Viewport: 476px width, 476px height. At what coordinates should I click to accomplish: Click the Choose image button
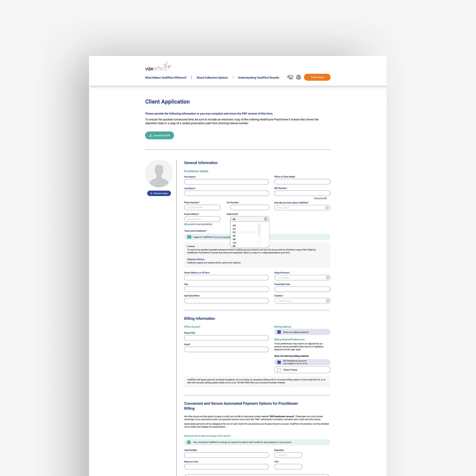point(159,193)
